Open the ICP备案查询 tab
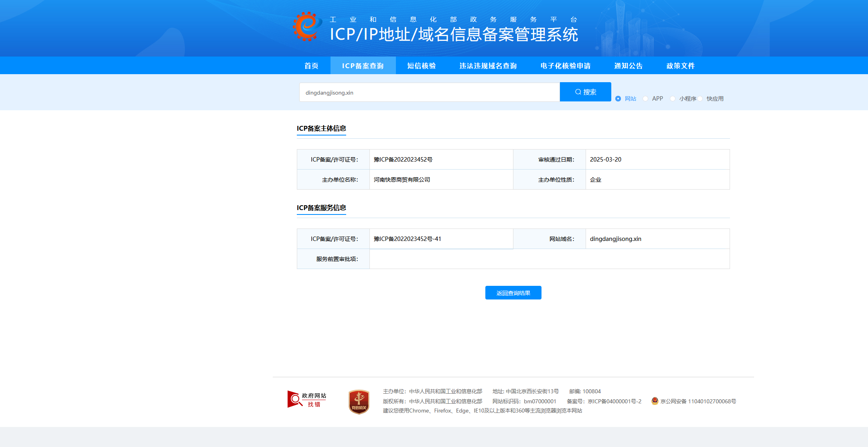This screenshot has width=868, height=447. 363,66
